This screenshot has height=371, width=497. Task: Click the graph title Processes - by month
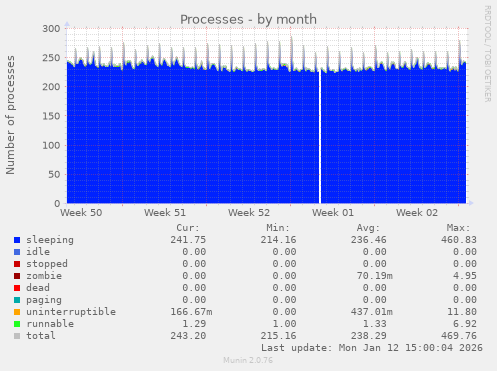[248, 19]
